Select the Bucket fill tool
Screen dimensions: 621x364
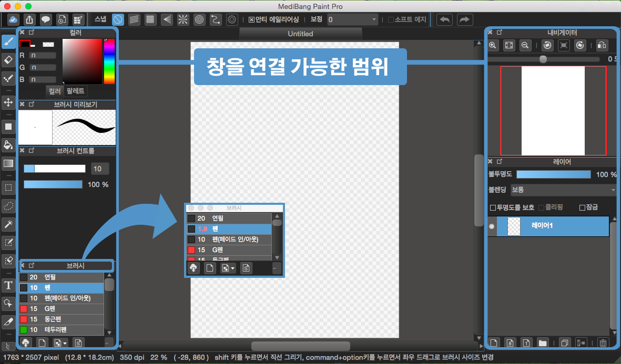tap(9, 145)
